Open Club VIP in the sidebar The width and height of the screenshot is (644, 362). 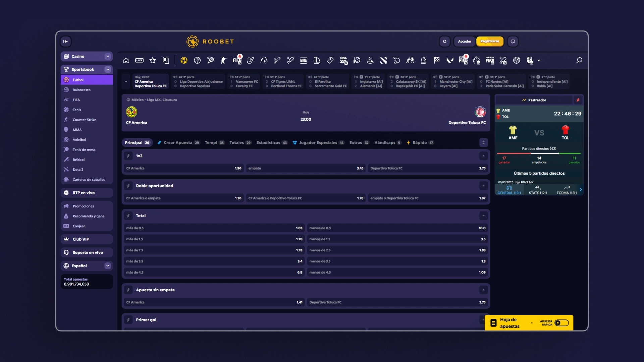87,239
